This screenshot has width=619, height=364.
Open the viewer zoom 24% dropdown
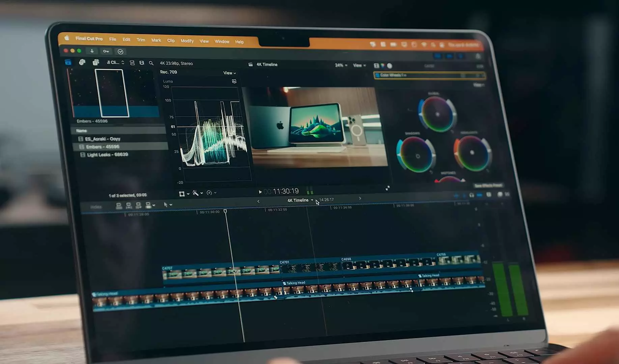(341, 65)
